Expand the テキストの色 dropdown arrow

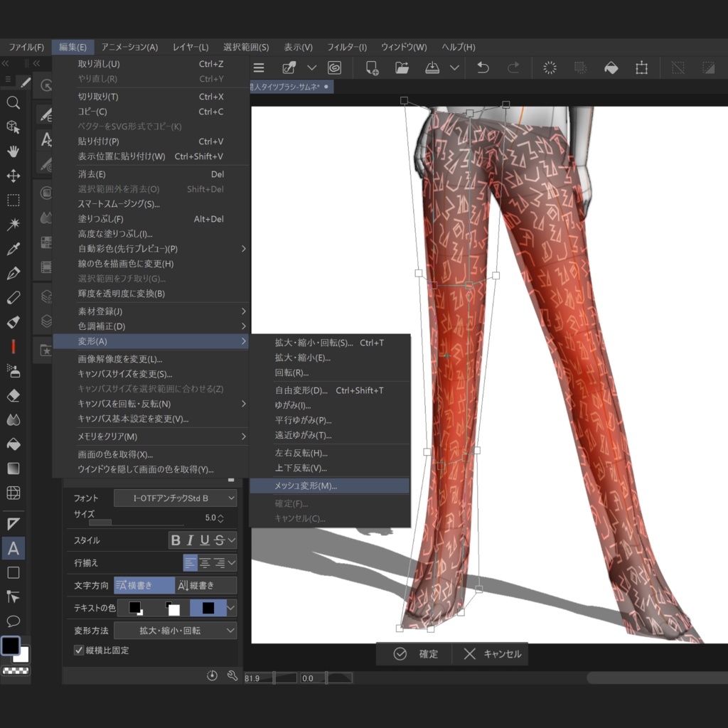point(231,608)
